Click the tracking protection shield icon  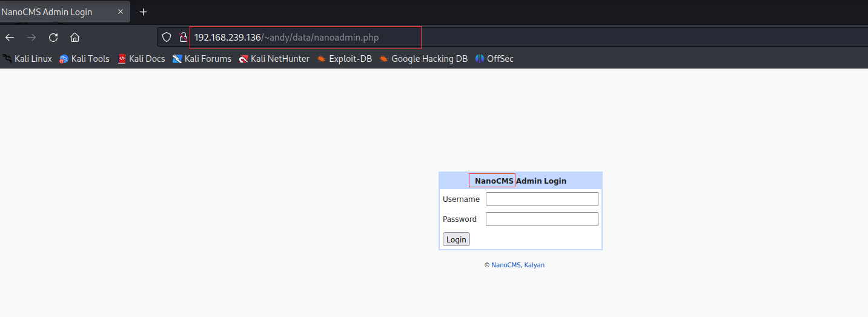[167, 38]
